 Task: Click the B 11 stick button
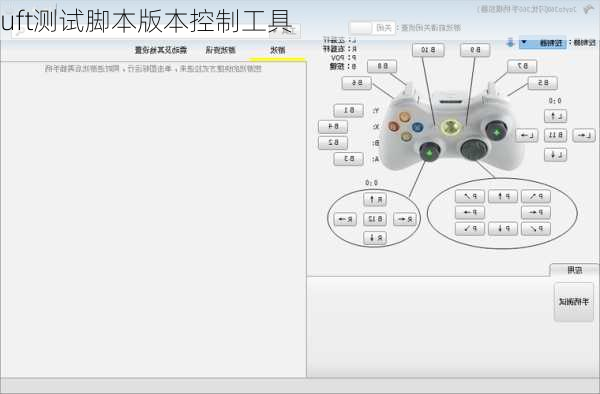point(556,135)
